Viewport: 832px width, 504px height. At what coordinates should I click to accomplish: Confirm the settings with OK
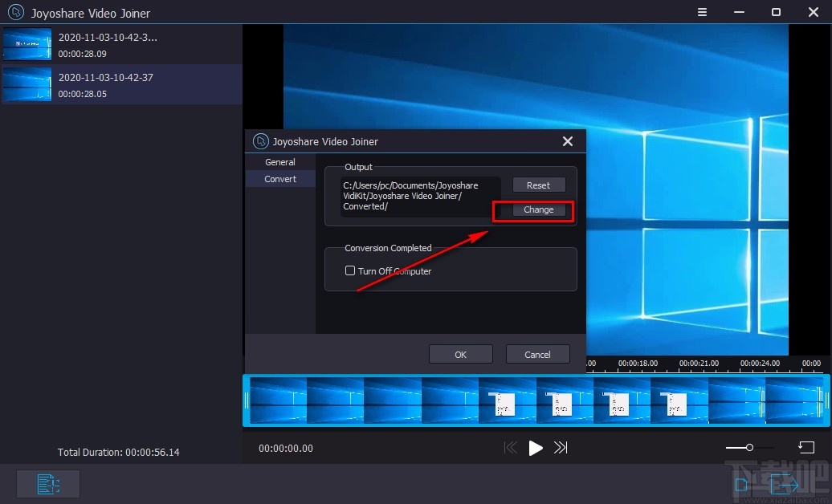point(461,355)
